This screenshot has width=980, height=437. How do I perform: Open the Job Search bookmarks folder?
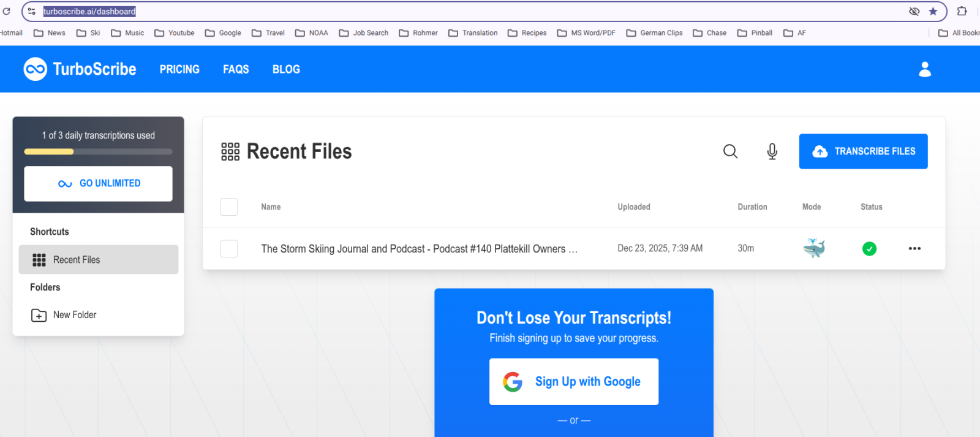point(364,33)
